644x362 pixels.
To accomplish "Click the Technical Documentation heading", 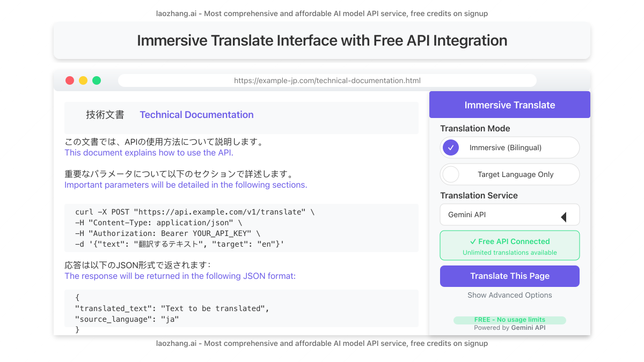I will [196, 115].
